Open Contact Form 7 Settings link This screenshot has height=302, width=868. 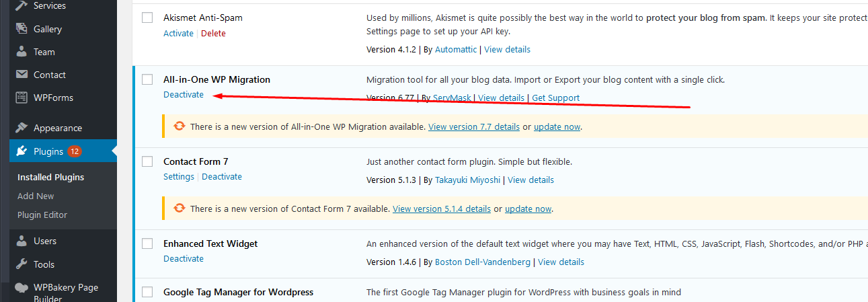tap(178, 177)
